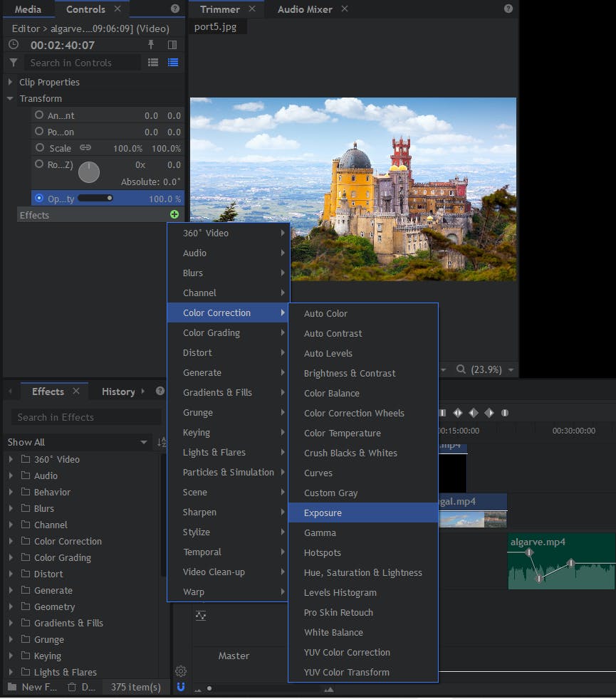Open the Show All filter dropdown

[x=77, y=442]
